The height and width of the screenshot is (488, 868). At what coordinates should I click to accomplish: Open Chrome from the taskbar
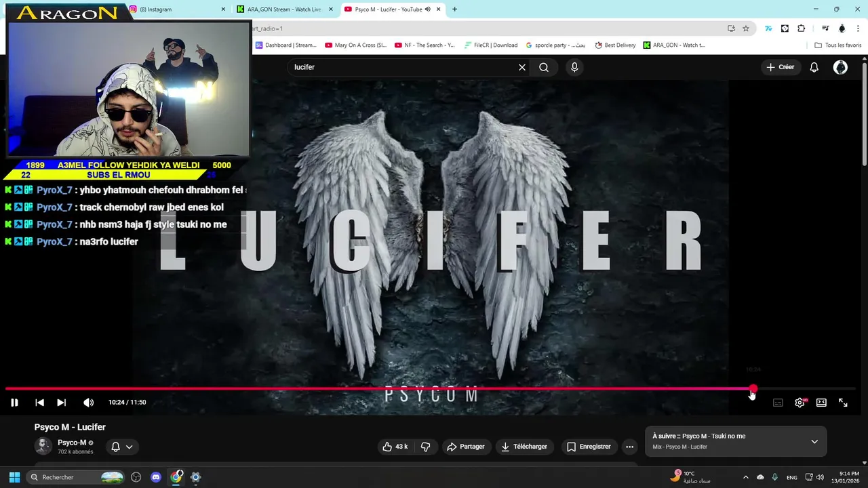tap(176, 477)
